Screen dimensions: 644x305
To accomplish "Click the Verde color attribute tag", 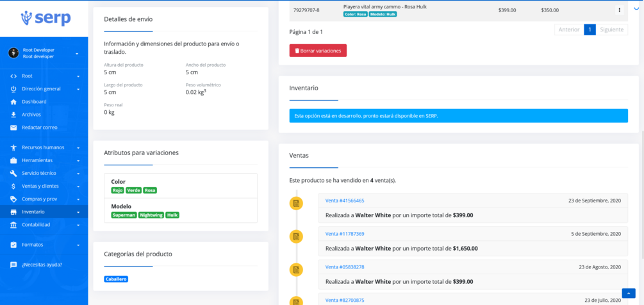I will pos(134,190).
